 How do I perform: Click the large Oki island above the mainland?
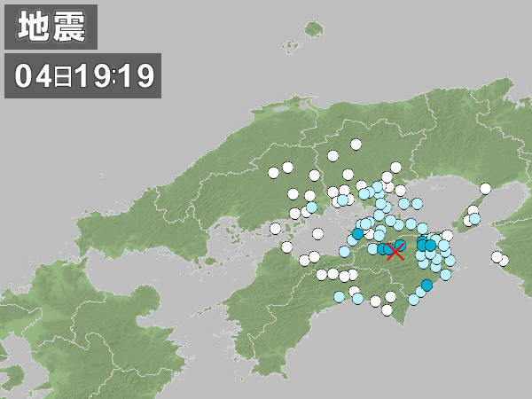[x=314, y=30]
